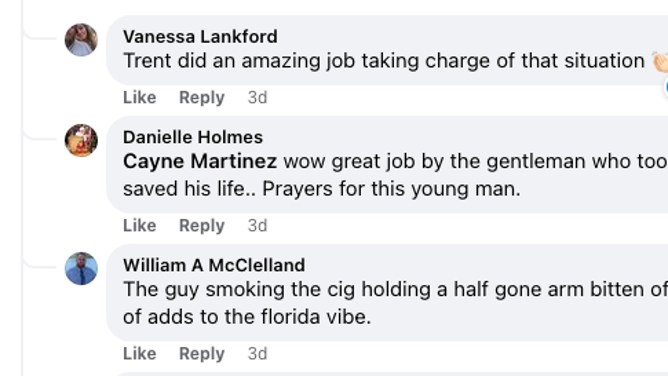The image size is (668, 376).
Task: Like Danielle Holmes' comment
Action: [139, 225]
